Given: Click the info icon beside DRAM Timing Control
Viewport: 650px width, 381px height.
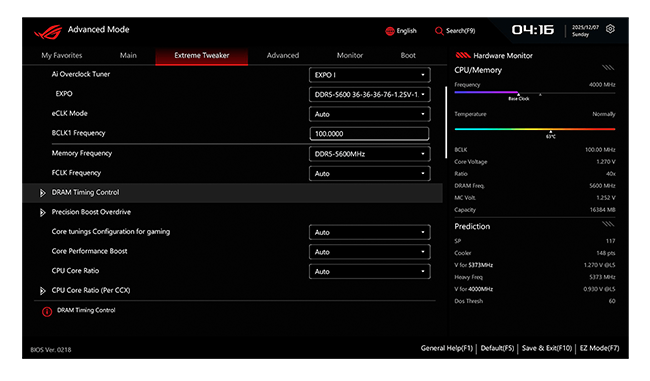Looking at the screenshot, I should pyautogui.click(x=47, y=311).
